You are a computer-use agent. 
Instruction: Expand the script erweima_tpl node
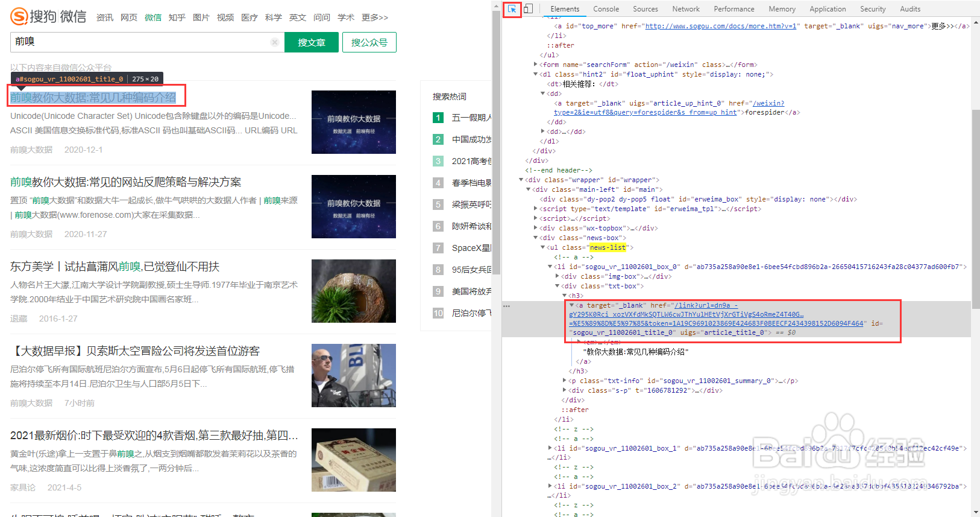[x=536, y=209]
